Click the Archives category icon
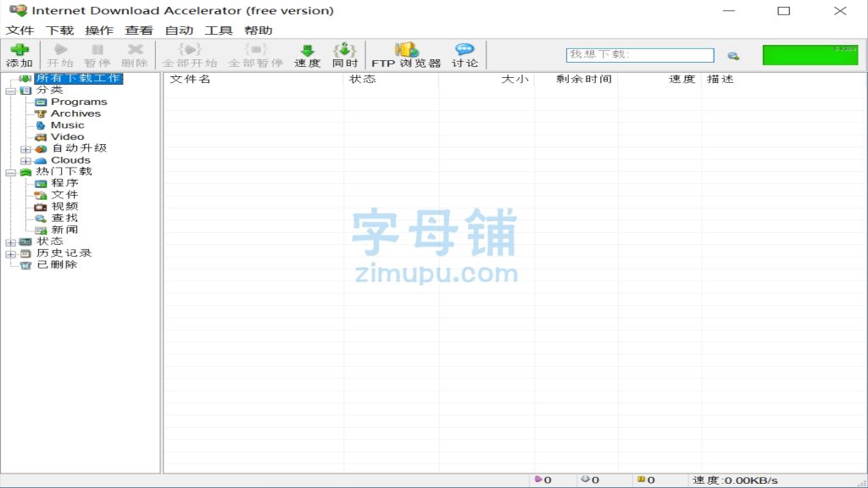The image size is (868, 488). pyautogui.click(x=41, y=114)
